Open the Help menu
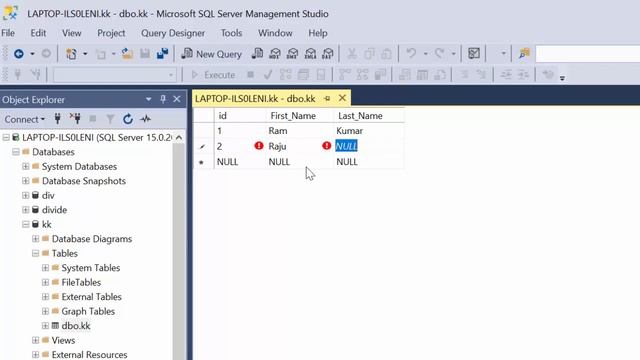The width and height of the screenshot is (640, 360). point(318,33)
